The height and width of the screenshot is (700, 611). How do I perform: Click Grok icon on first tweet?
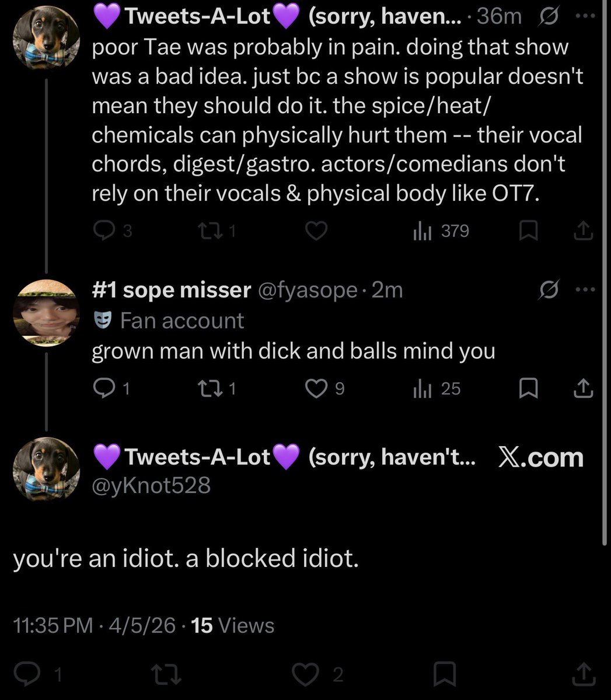click(549, 16)
